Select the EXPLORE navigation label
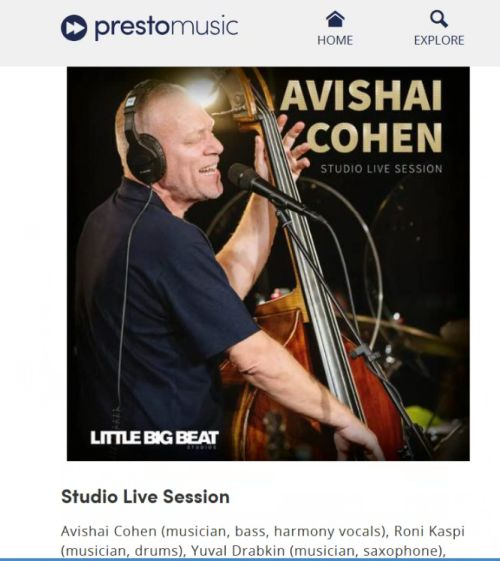The image size is (500, 561). (x=439, y=40)
